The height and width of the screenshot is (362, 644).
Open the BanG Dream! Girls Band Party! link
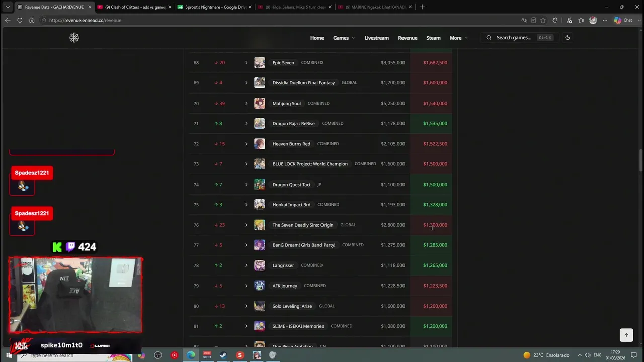(304, 245)
